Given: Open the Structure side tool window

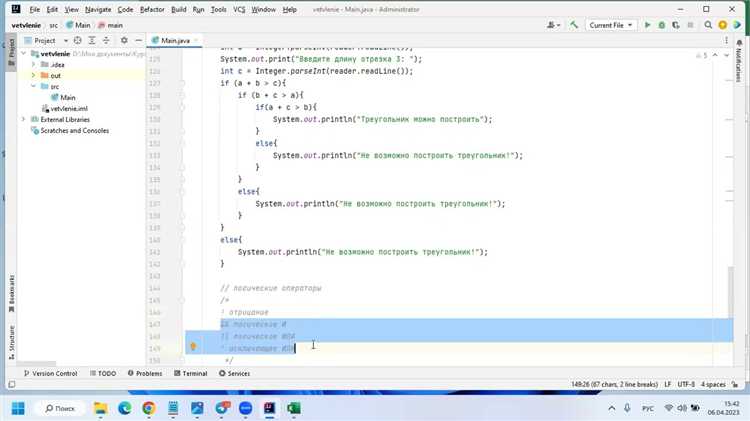Looking at the screenshot, I should (x=11, y=342).
